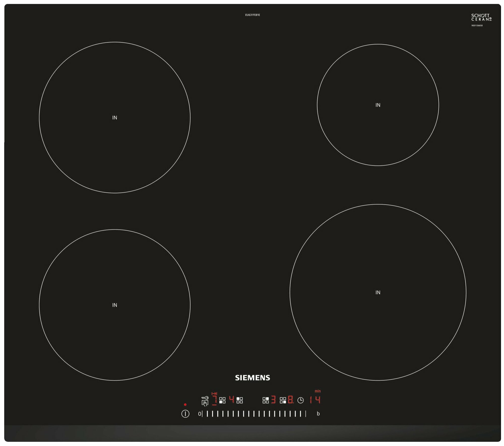Screen dimensions: 504x446
Task: Tap the red 14 timer display
Action: pos(315,400)
